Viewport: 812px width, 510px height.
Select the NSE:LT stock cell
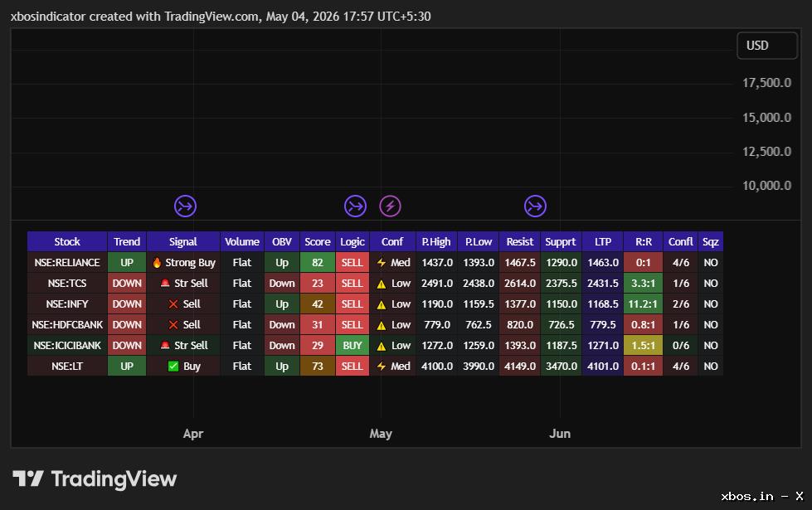click(67, 366)
